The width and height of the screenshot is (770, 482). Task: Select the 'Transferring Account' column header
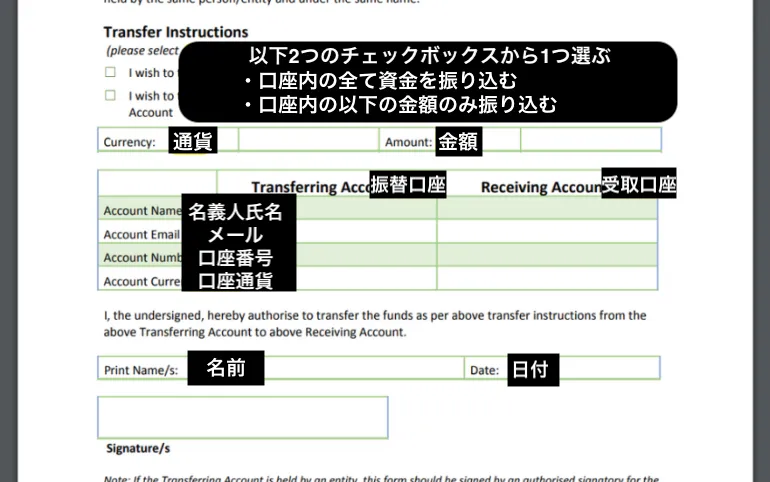pyautogui.click(x=310, y=187)
